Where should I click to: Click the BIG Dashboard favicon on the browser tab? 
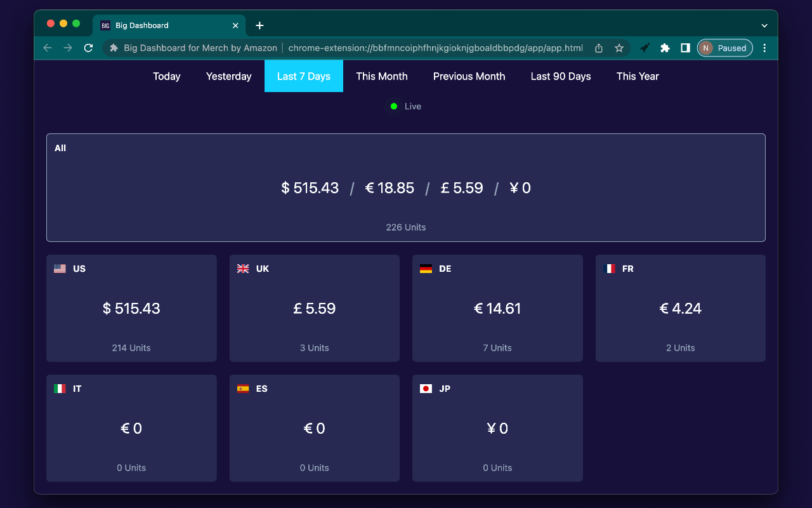coord(104,25)
